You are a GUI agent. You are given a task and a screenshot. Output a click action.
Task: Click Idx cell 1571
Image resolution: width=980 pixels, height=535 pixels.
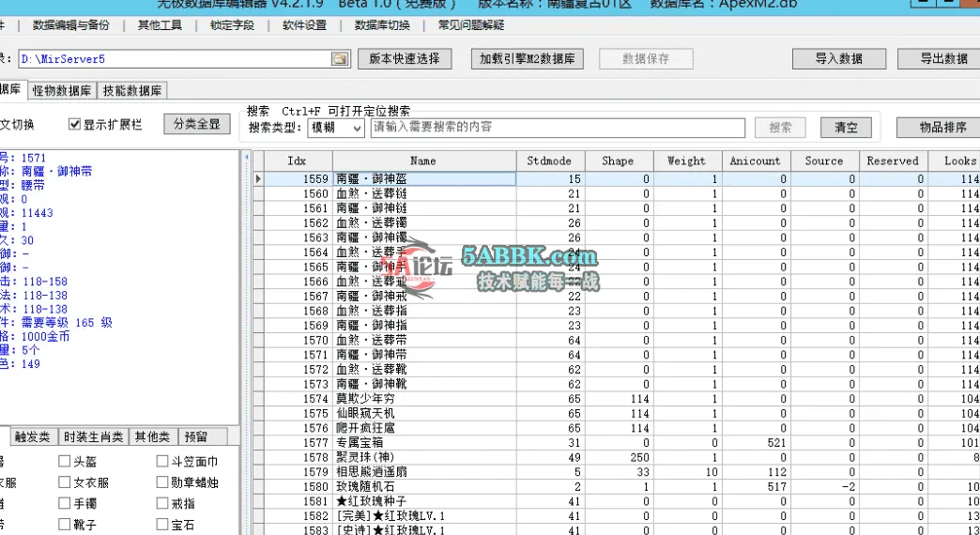point(299,355)
